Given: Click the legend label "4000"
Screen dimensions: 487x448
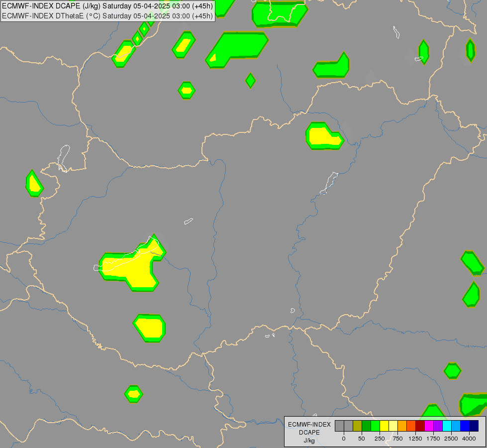Looking at the screenshot, I should click(x=469, y=439).
